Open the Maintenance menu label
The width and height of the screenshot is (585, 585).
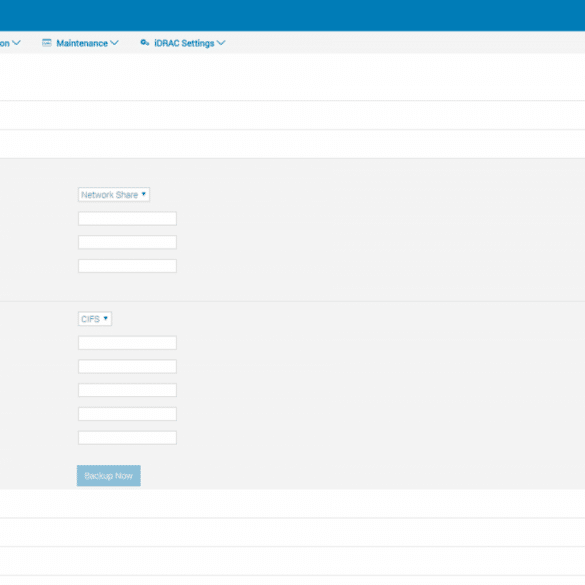pyautogui.click(x=82, y=43)
